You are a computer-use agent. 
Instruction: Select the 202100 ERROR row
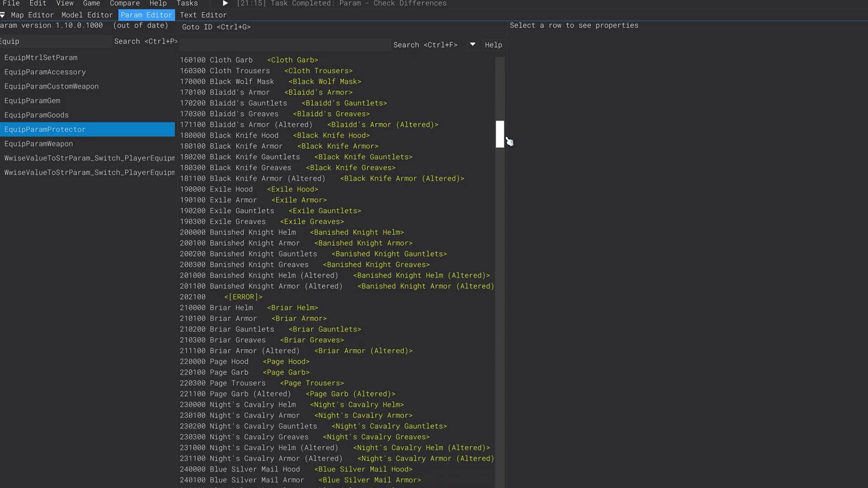point(221,297)
